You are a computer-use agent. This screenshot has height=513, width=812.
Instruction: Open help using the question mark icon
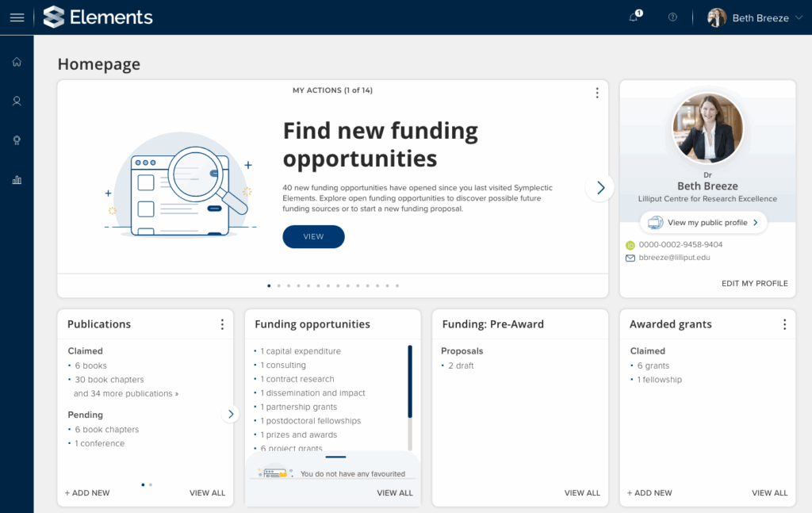click(672, 17)
